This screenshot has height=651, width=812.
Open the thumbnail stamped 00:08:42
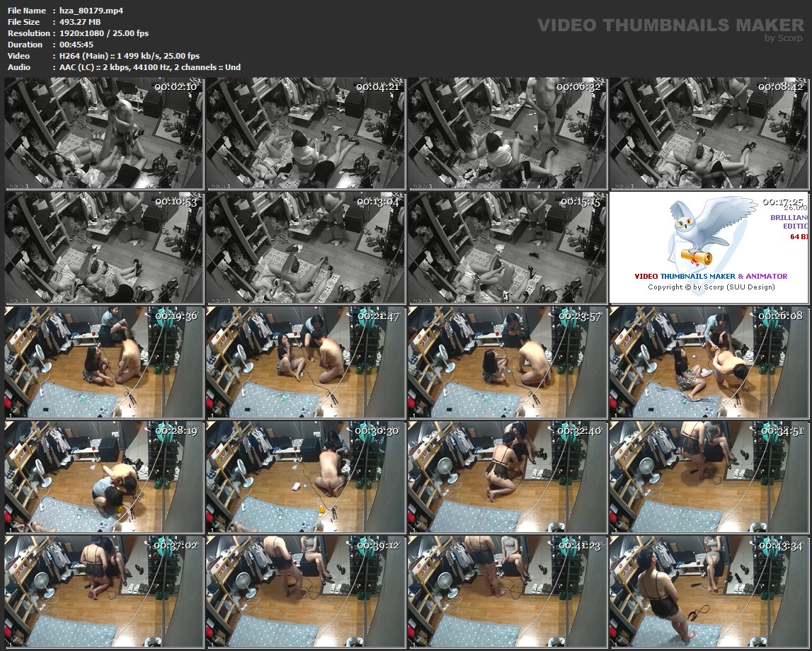[708, 133]
